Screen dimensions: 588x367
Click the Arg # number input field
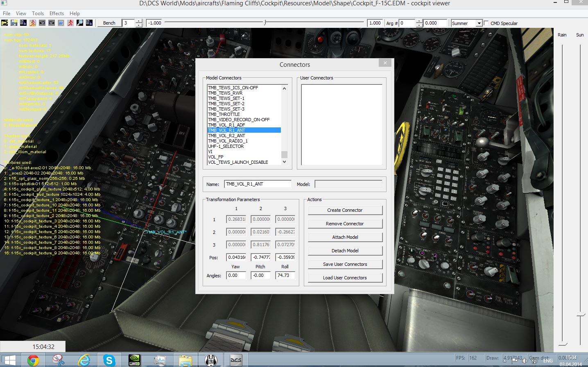click(x=407, y=23)
